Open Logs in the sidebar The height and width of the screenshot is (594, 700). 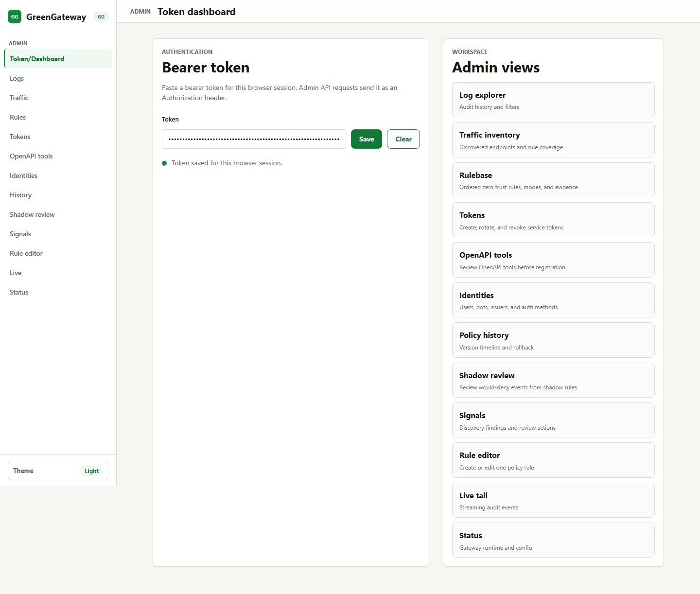point(58,78)
